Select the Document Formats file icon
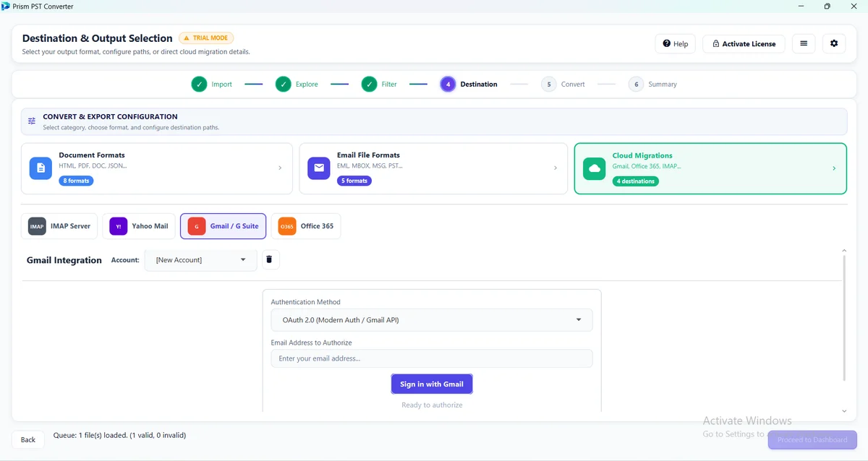The image size is (868, 461). (x=41, y=168)
